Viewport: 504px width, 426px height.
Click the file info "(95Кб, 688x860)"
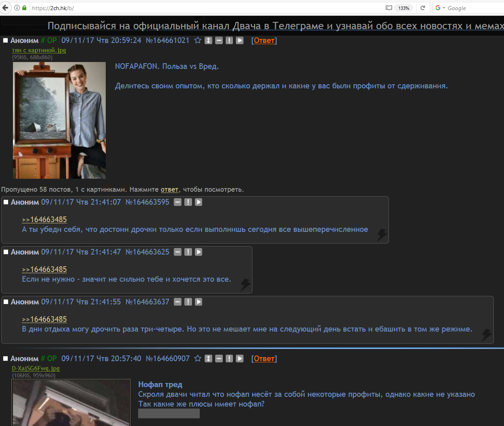[32, 57]
